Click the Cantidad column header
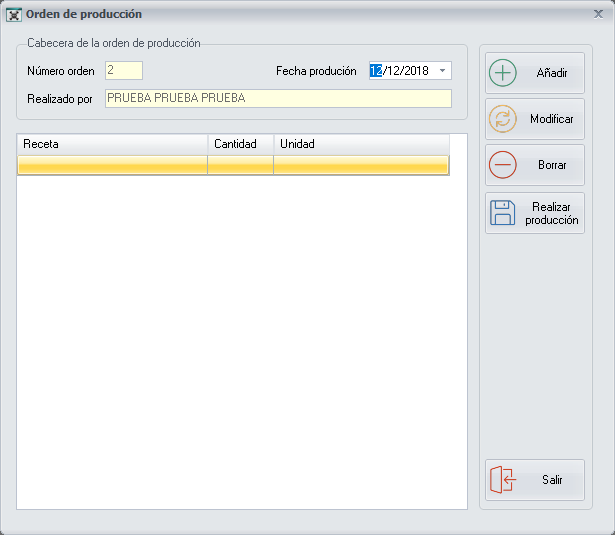Screen dimensions: 615x535 (x=240, y=144)
